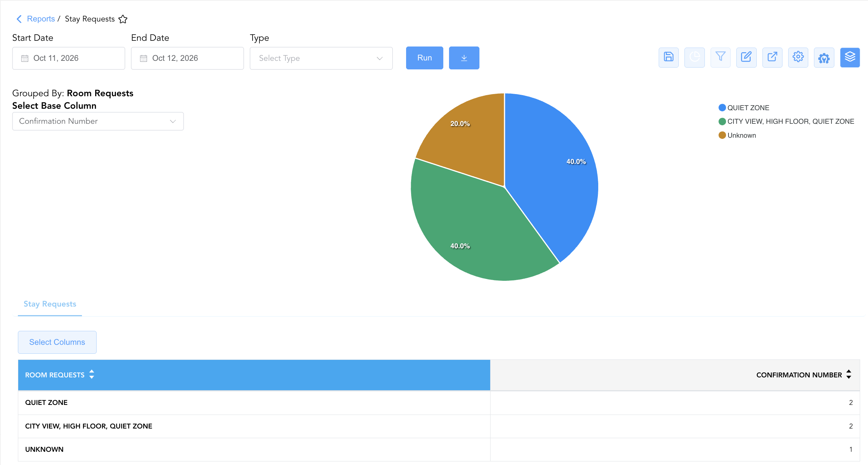Click the End Date calendar icon

pyautogui.click(x=143, y=58)
